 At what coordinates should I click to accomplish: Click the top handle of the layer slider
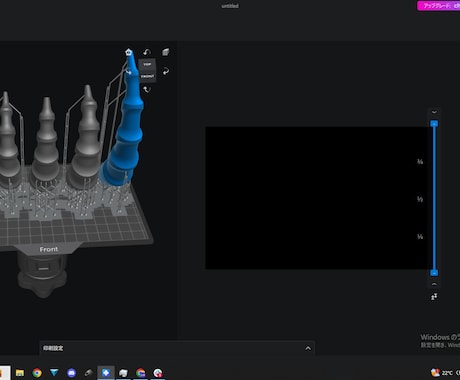pyautogui.click(x=434, y=124)
